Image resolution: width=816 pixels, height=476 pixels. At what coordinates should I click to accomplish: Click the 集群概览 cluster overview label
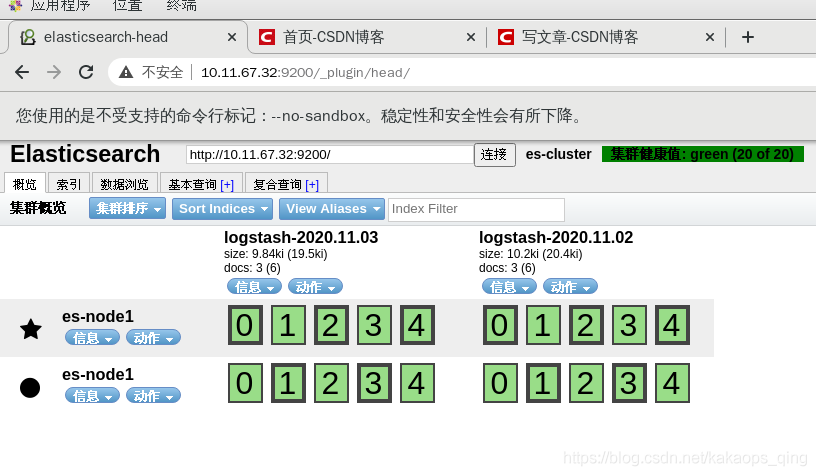coord(38,208)
